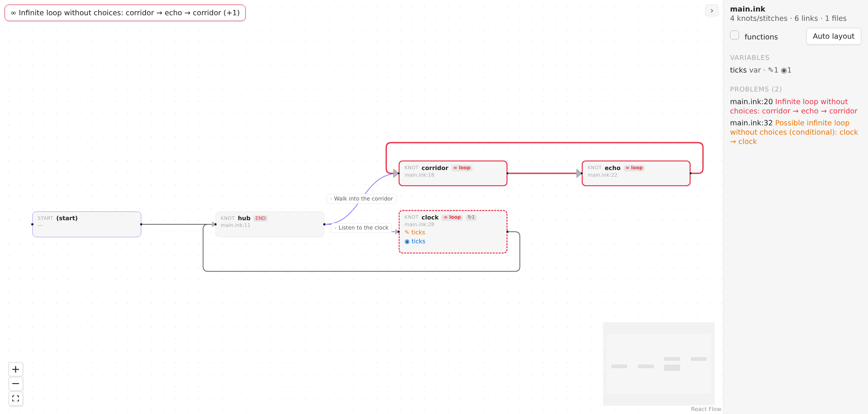Select the main.ink:32 possible infinite loop problem
Screen dimensions: 868x414
click(x=794, y=132)
